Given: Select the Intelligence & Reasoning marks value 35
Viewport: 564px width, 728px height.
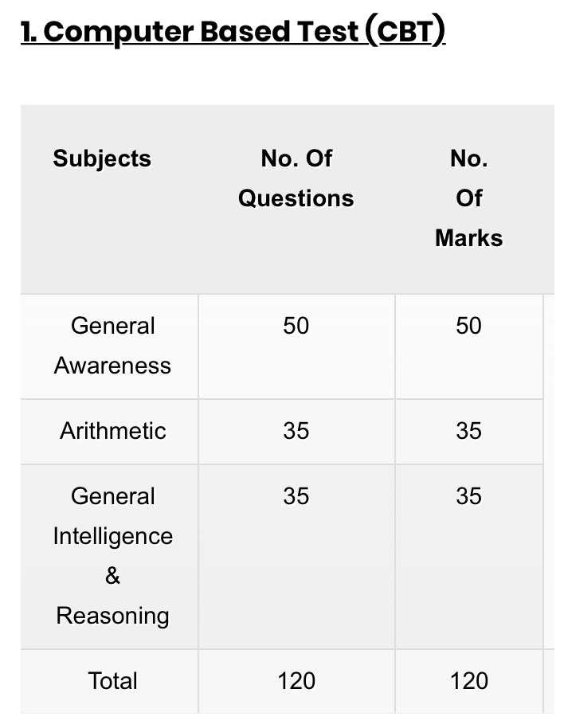Looking at the screenshot, I should [x=468, y=496].
